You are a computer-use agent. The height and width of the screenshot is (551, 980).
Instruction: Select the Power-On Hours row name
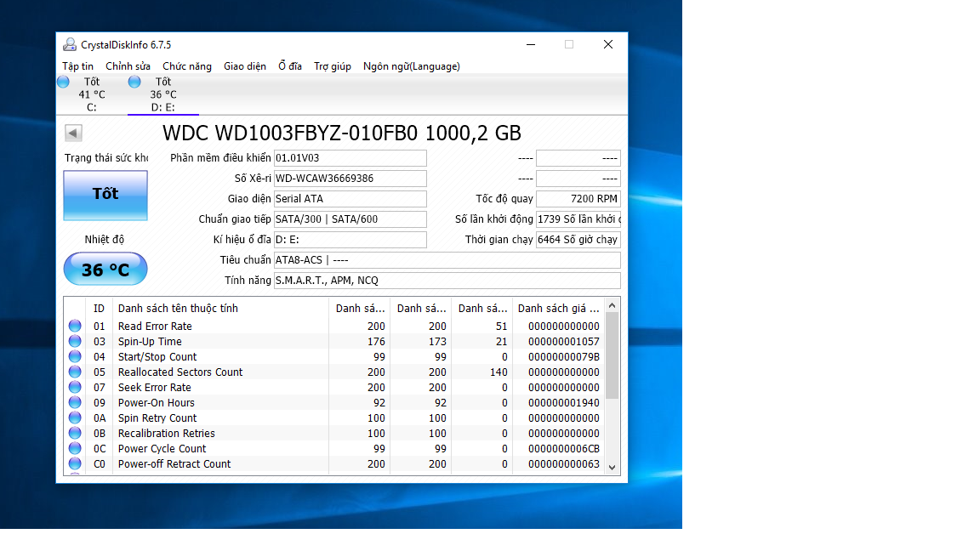coord(157,403)
